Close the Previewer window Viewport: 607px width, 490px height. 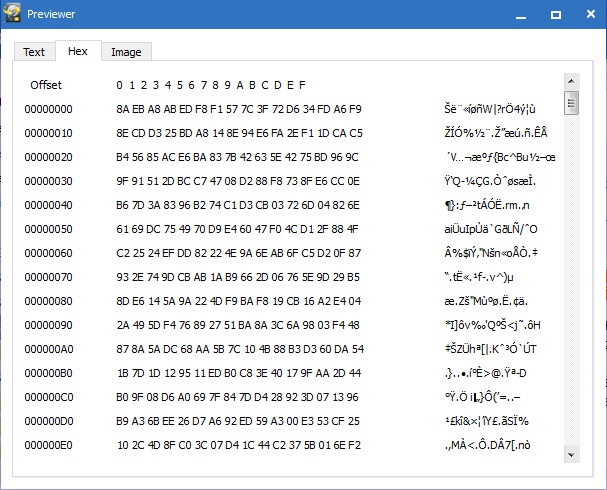pos(591,15)
